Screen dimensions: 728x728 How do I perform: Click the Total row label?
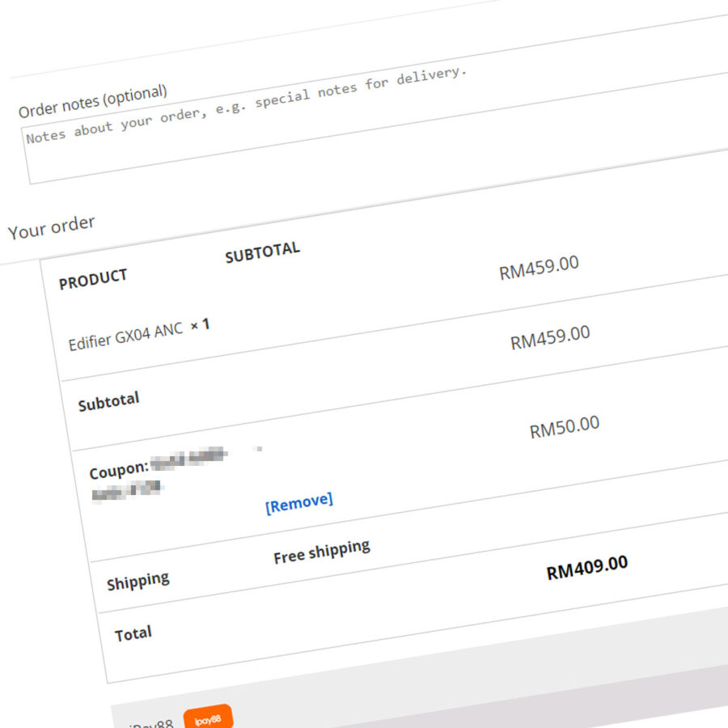(133, 633)
